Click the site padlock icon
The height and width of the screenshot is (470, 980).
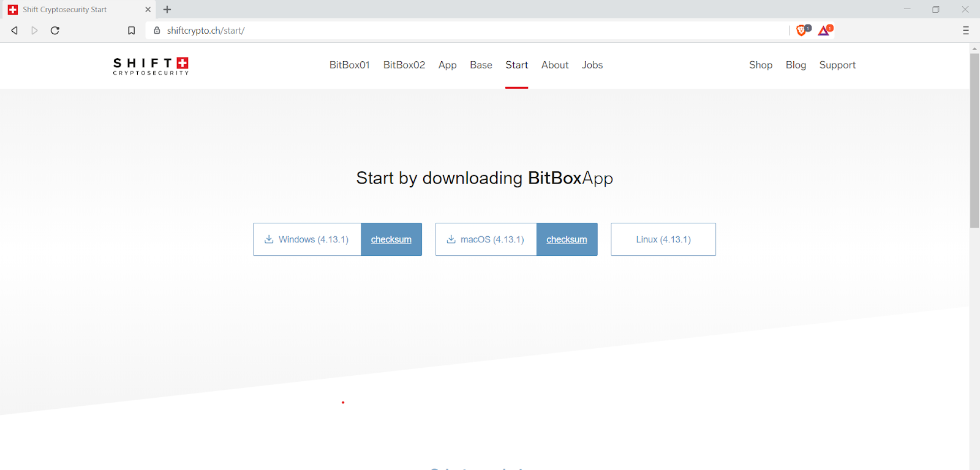pos(157,31)
